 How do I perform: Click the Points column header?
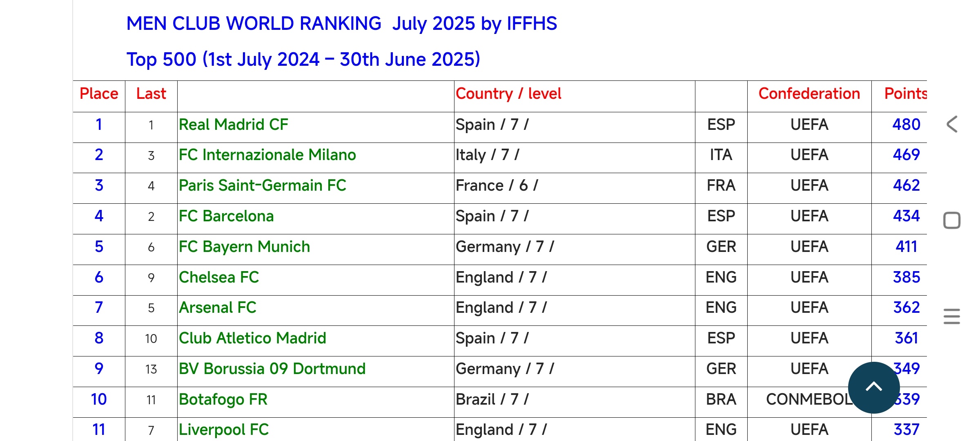point(905,94)
